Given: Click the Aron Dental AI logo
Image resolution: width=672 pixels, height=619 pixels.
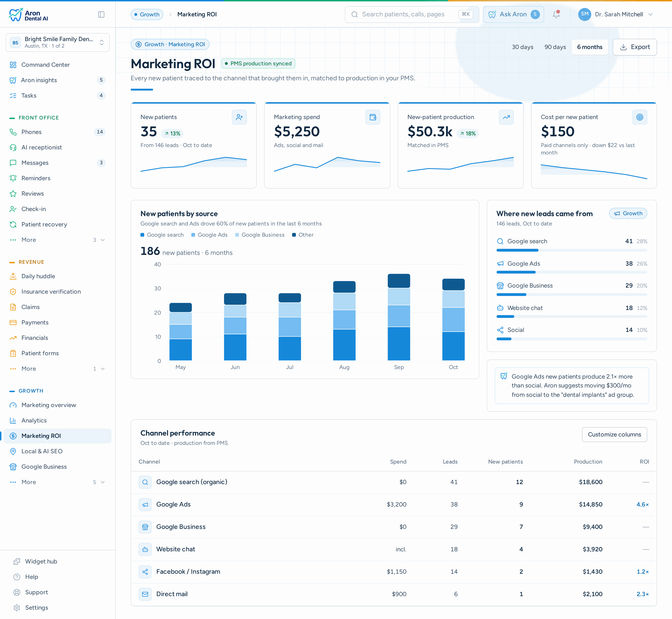Looking at the screenshot, I should [28, 15].
